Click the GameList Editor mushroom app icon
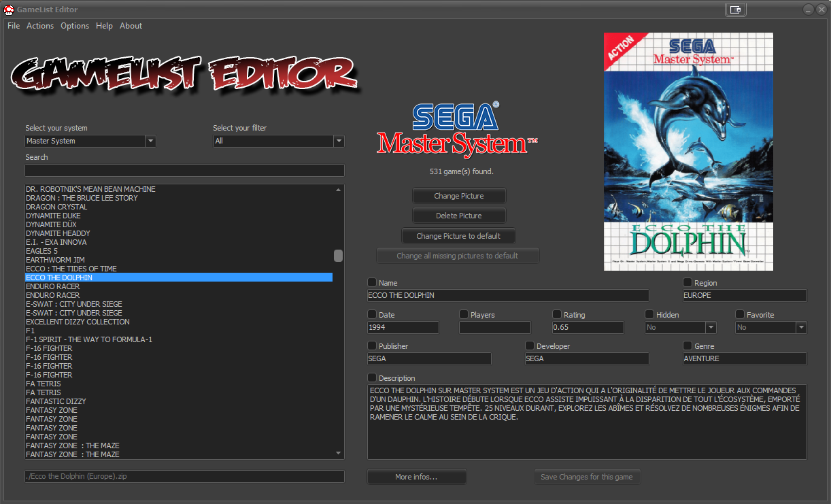The image size is (831, 504). (x=9, y=10)
